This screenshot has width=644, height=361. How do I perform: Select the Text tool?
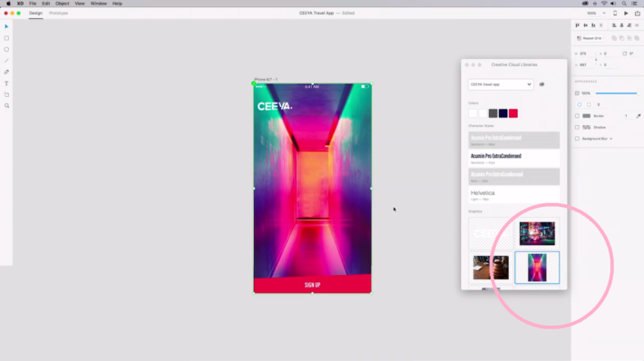coord(6,83)
